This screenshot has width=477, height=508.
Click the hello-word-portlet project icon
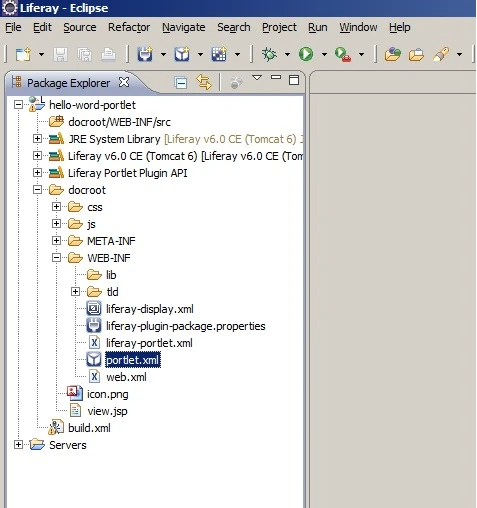coord(37,104)
